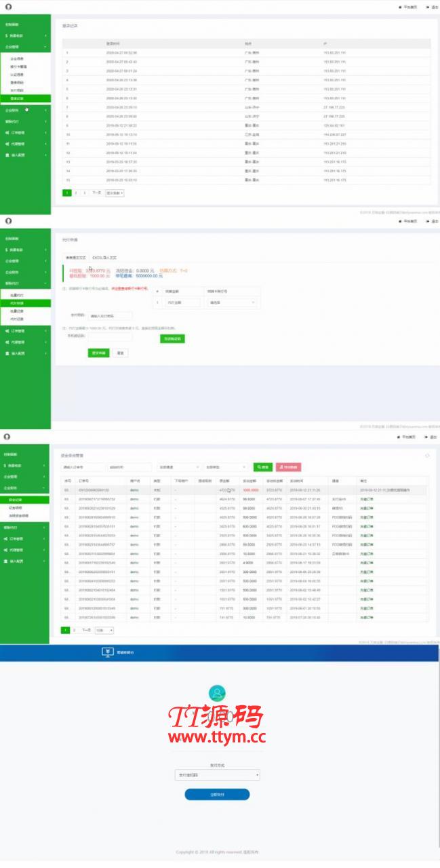The image size is (440, 868).
Task: Click the green 搜索 button
Action: [263, 467]
